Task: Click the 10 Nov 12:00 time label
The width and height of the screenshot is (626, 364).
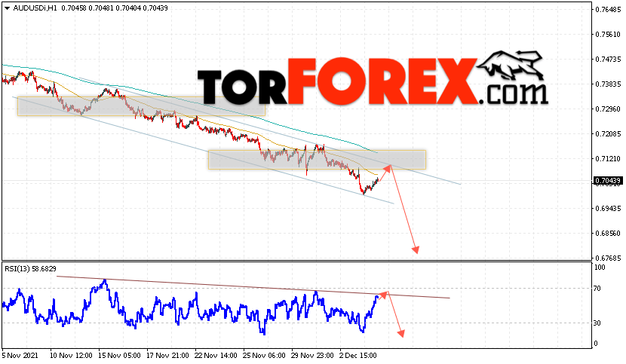Action: click(x=71, y=355)
